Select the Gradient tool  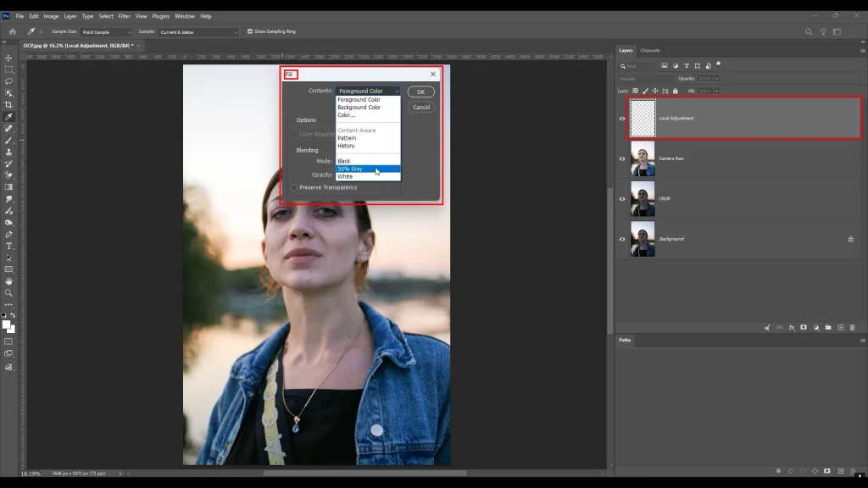tap(8, 187)
